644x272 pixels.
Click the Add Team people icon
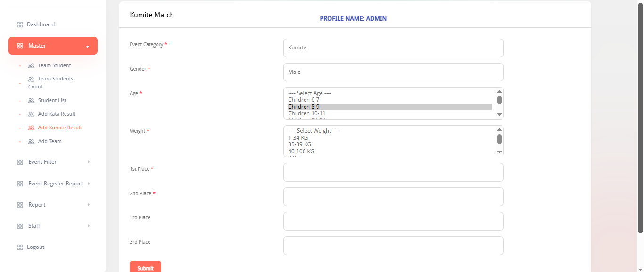(31, 142)
